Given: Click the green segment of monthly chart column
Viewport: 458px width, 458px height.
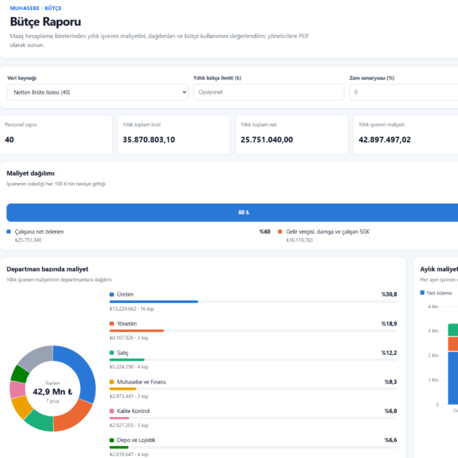Looking at the screenshot, I should 453,330.
